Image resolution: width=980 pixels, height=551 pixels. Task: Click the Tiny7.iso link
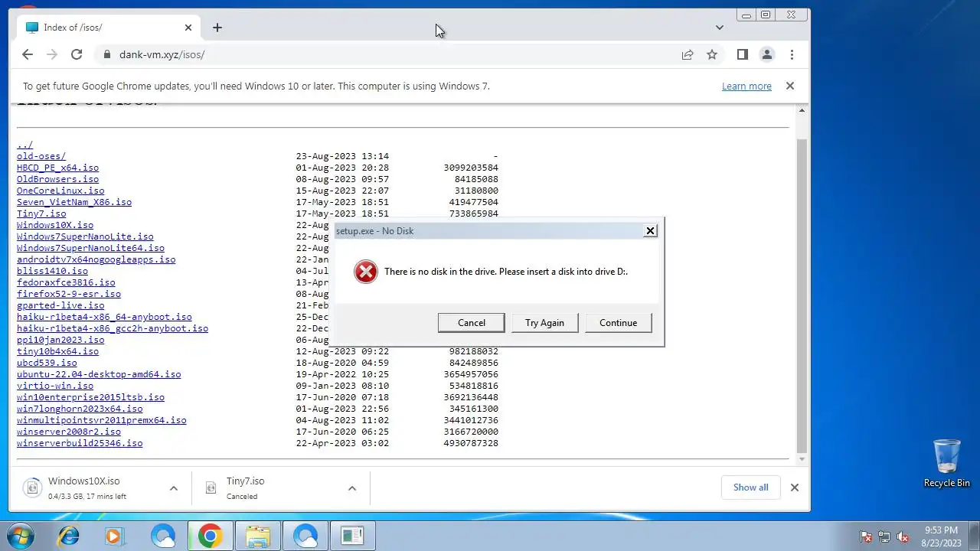click(x=41, y=214)
